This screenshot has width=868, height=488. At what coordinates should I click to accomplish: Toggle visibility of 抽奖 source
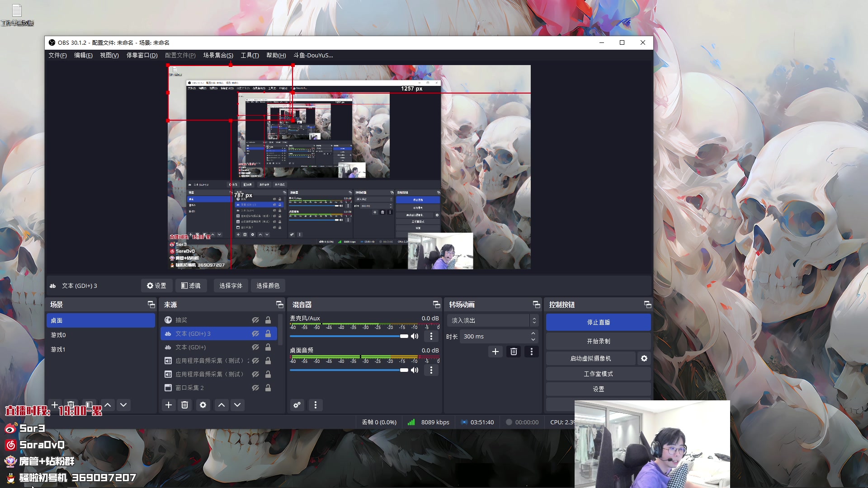255,320
